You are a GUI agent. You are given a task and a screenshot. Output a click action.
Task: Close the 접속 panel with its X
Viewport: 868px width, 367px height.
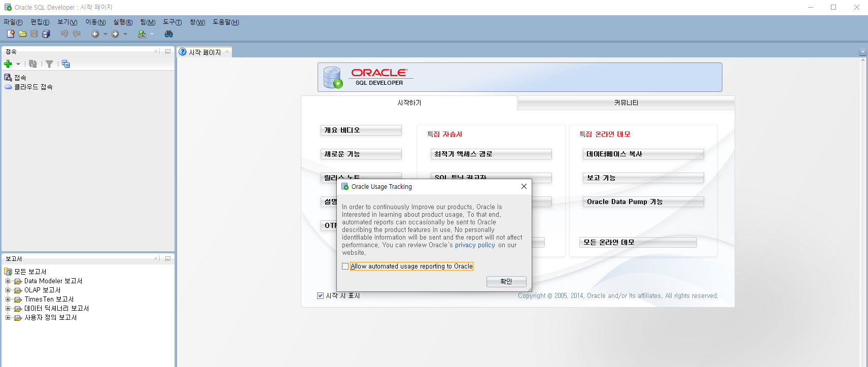click(x=156, y=51)
